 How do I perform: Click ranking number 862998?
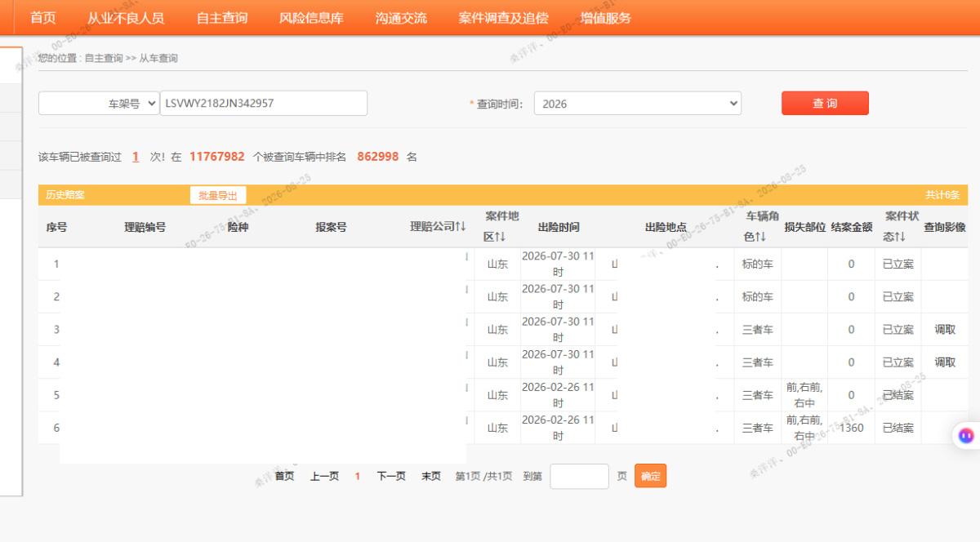coord(378,157)
